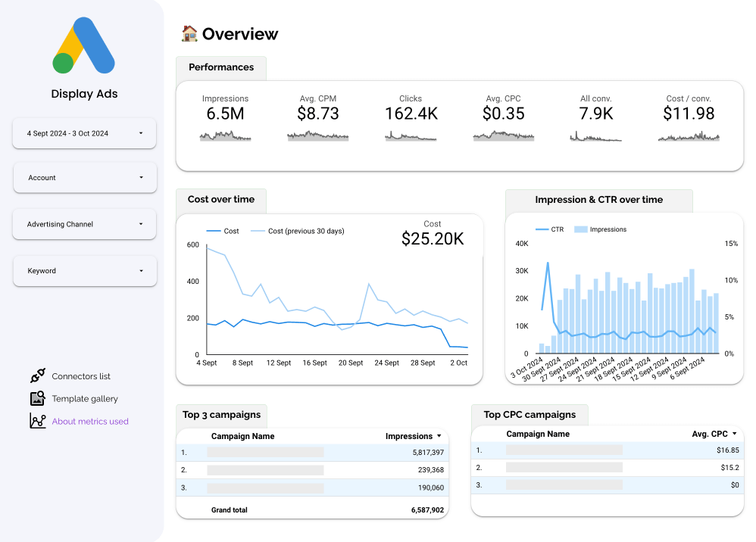Click the About metrics chart icon
The height and width of the screenshot is (542, 756).
tap(38, 421)
